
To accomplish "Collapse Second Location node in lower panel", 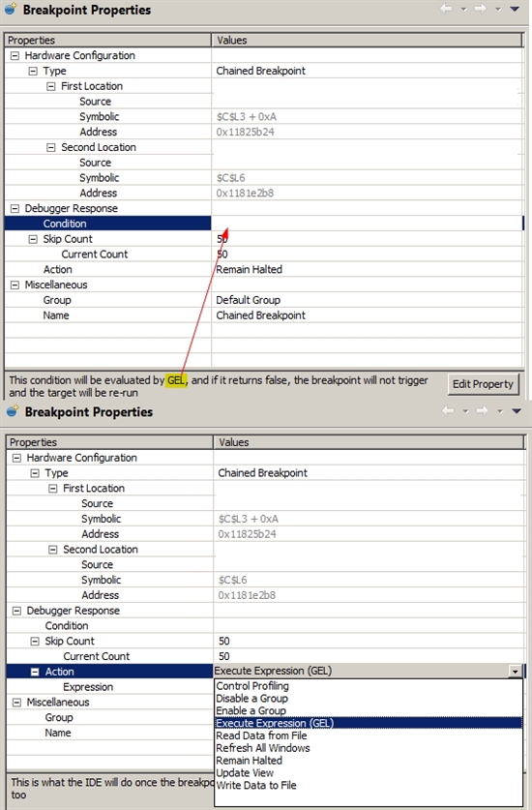I will pyautogui.click(x=52, y=550).
